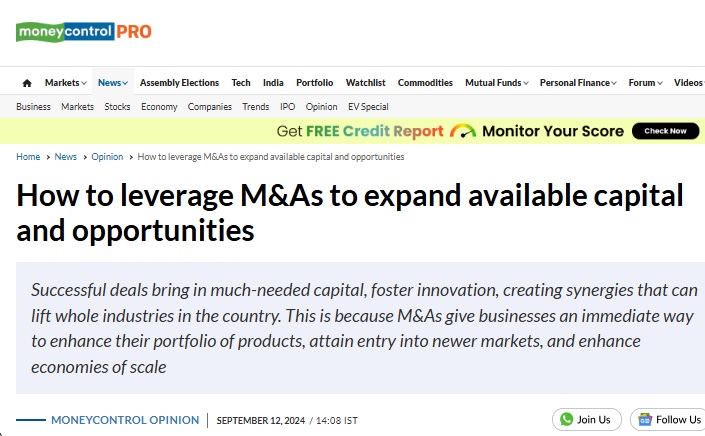Click the credit score gauge icon in banner
705x436 pixels.
coord(463,131)
